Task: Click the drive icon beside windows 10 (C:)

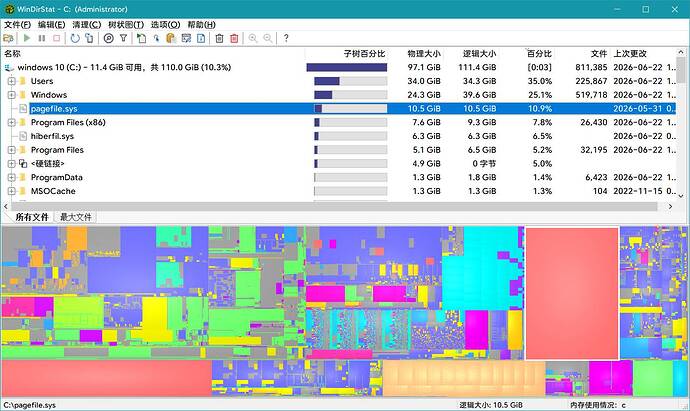Action: pos(9,67)
